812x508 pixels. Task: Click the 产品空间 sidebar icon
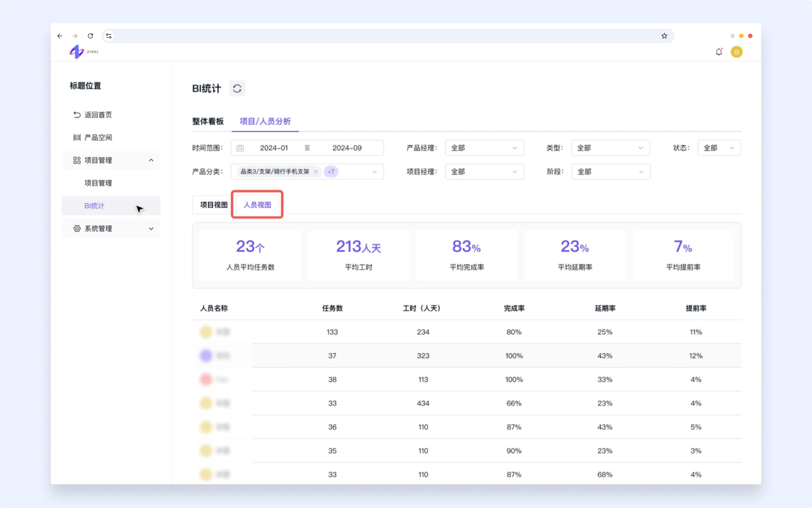[x=77, y=137]
